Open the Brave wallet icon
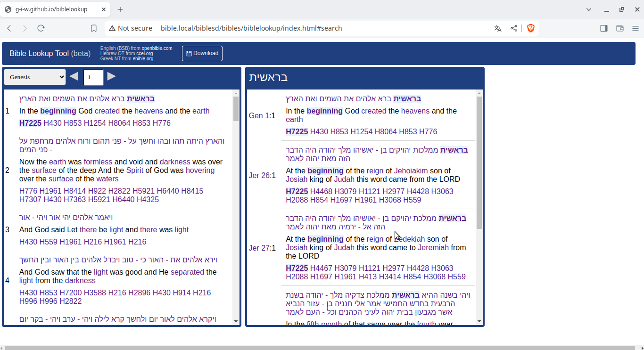 pos(620,28)
